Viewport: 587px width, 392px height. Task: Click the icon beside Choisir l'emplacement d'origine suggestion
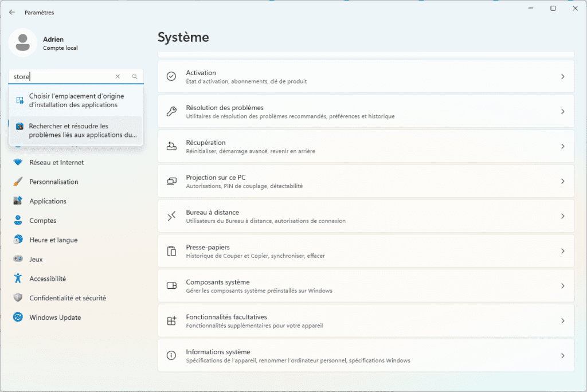[20, 100]
